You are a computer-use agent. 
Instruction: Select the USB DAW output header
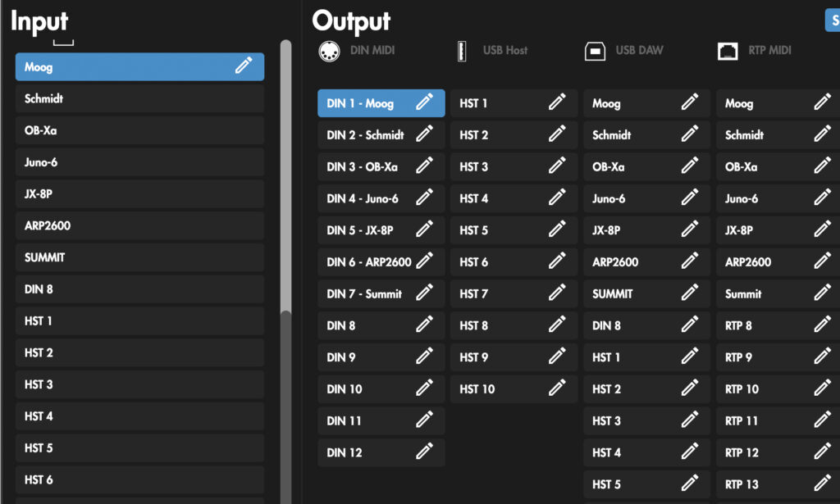[x=639, y=50]
